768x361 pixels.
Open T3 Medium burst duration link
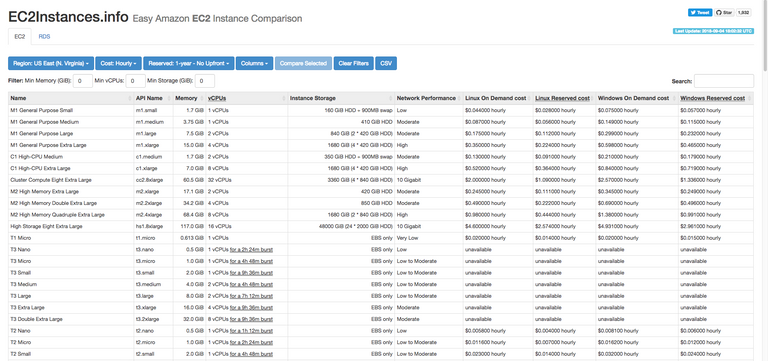tap(251, 284)
